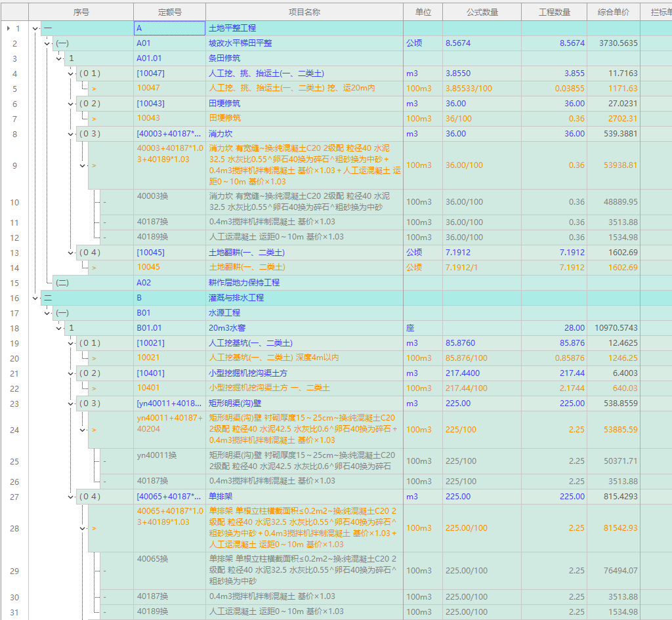Select the orange 10047 quota cell
The width and height of the screenshot is (672, 620).
(170, 89)
